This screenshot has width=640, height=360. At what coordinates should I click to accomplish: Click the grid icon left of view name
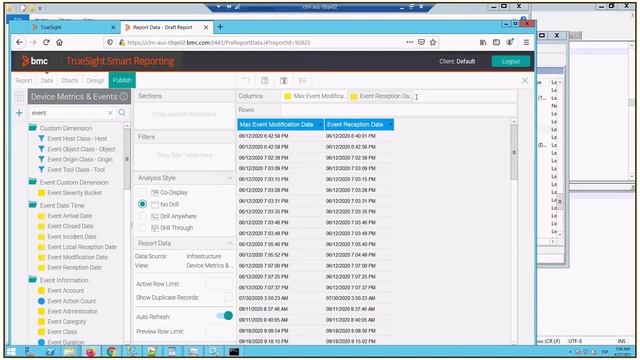point(19,97)
